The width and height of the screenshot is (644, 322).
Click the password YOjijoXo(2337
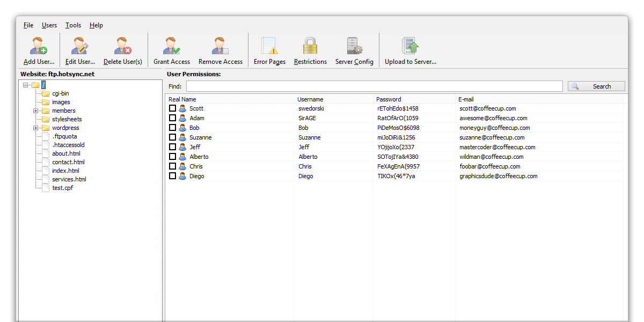pyautogui.click(x=396, y=147)
